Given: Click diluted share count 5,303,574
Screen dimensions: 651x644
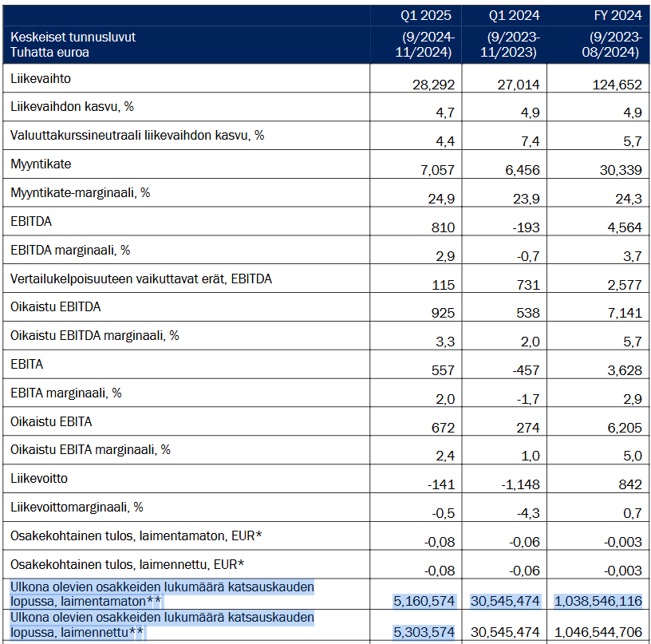Looking at the screenshot, I should point(424,632).
